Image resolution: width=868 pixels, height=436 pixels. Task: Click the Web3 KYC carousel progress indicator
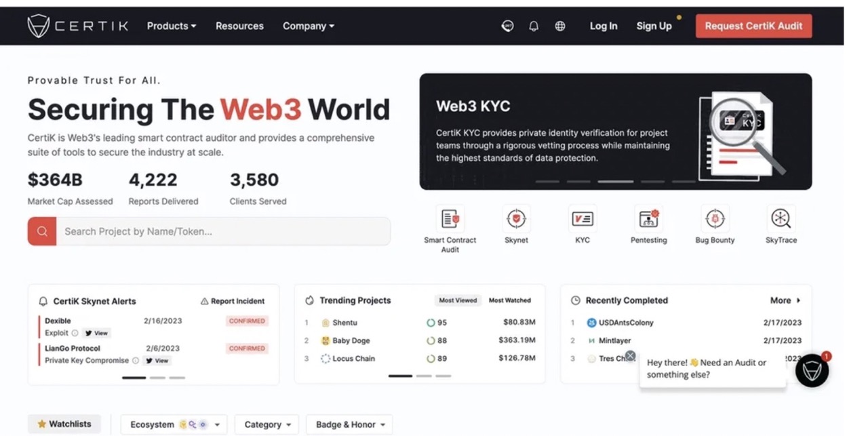click(616, 182)
